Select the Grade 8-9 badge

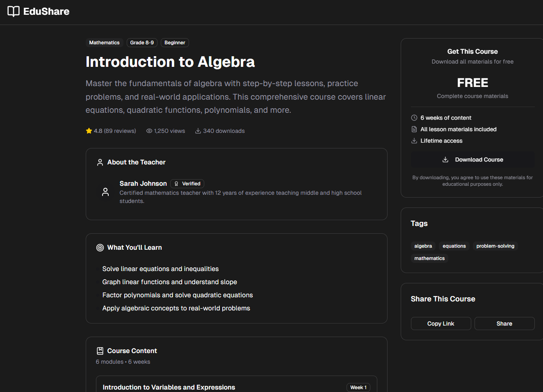point(142,43)
